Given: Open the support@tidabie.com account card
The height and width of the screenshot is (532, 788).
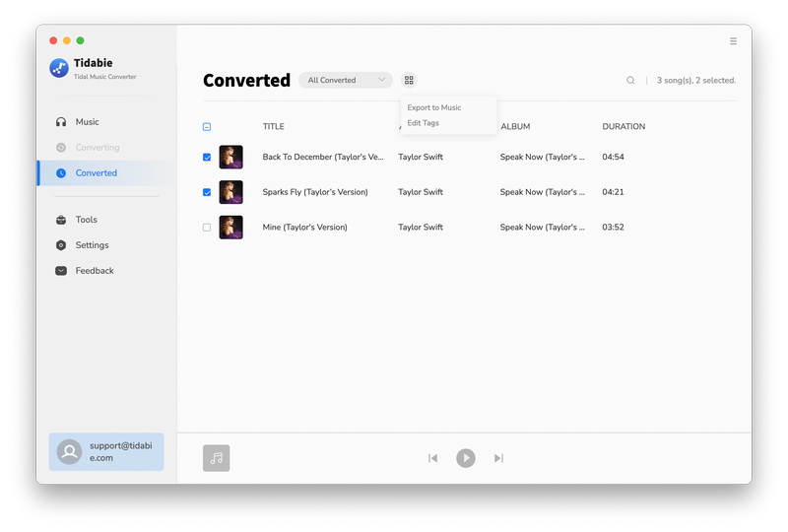Looking at the screenshot, I should click(x=106, y=451).
